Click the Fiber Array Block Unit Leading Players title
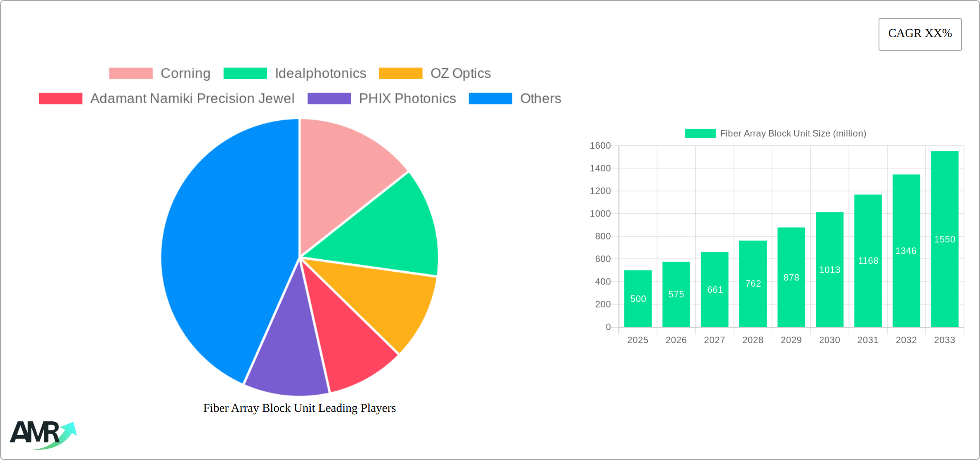 point(300,408)
